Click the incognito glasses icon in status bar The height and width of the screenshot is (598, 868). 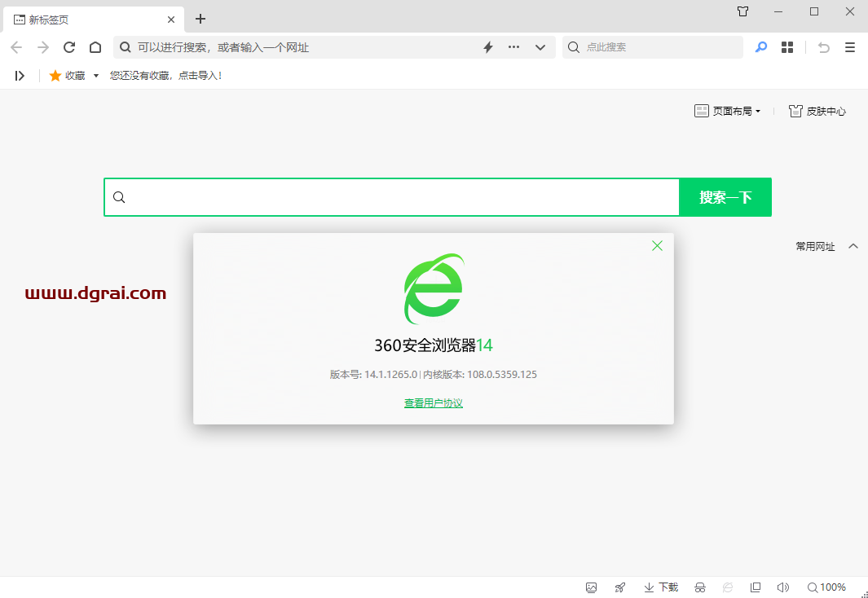click(x=700, y=587)
